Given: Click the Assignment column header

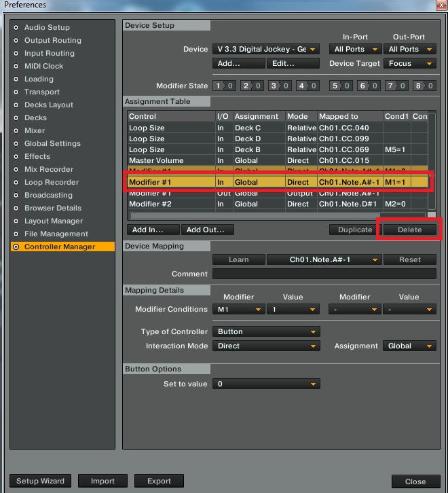Looking at the screenshot, I should pyautogui.click(x=259, y=116).
